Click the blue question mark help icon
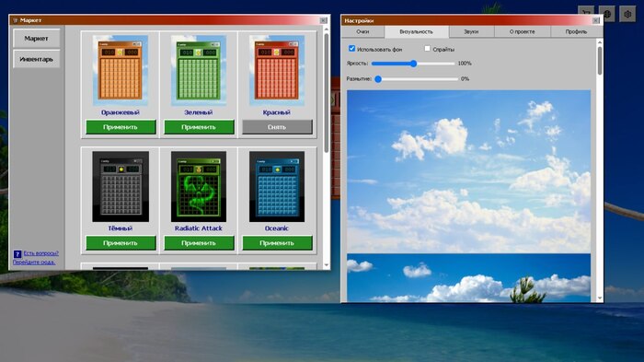Image resolution: width=644 pixels, height=362 pixels. click(x=17, y=254)
